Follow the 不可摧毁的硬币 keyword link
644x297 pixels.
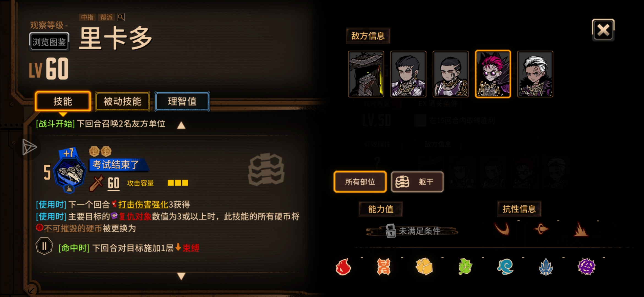73,229
